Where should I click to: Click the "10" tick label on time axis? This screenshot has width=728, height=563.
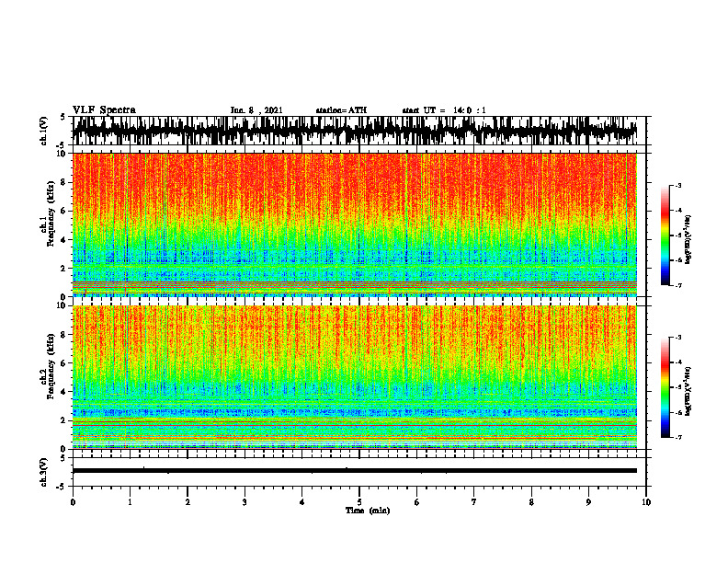[x=646, y=502]
